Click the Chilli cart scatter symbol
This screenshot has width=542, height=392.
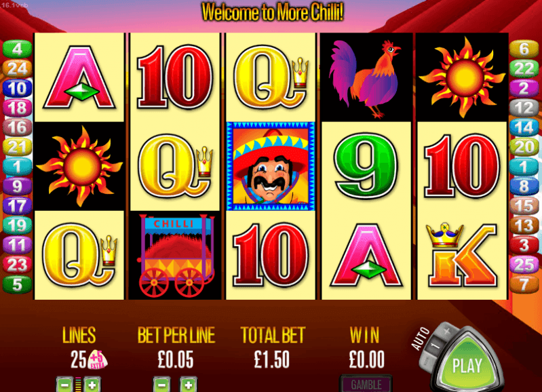175,256
